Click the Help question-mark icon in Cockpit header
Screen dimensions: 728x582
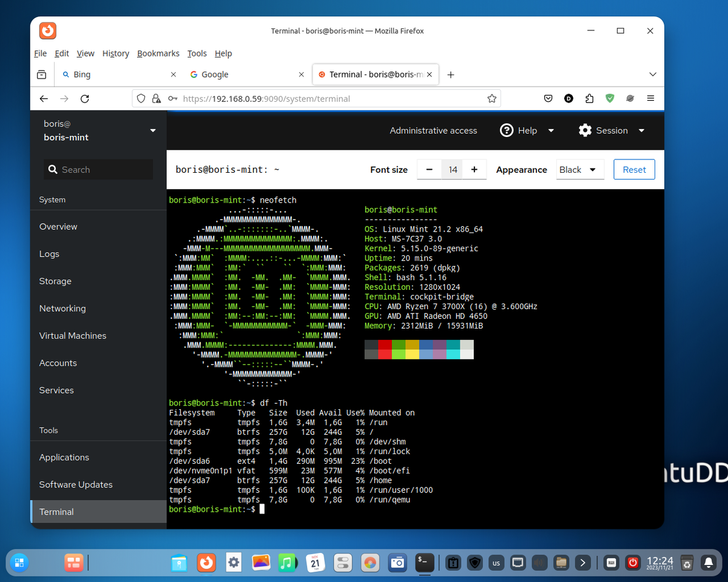(x=507, y=130)
